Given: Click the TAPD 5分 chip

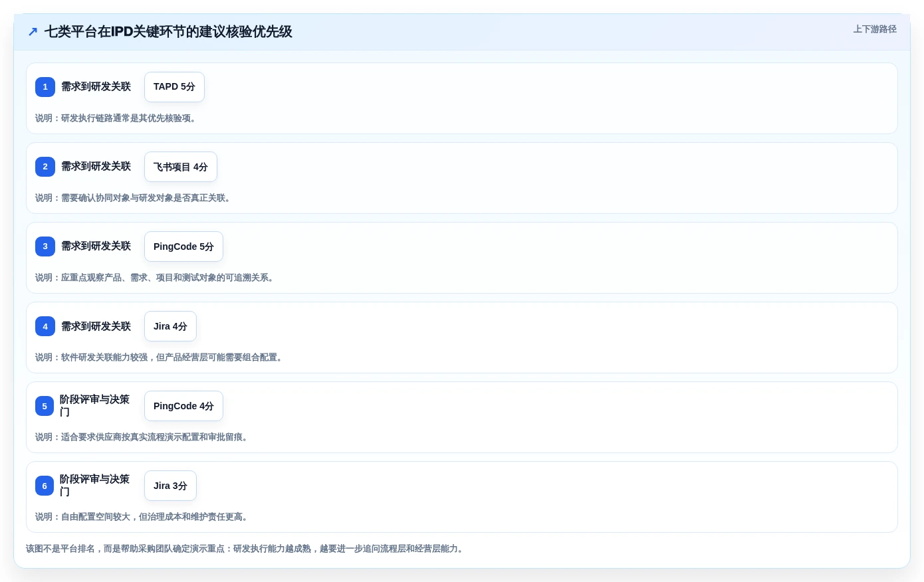Looking at the screenshot, I should pyautogui.click(x=174, y=87).
